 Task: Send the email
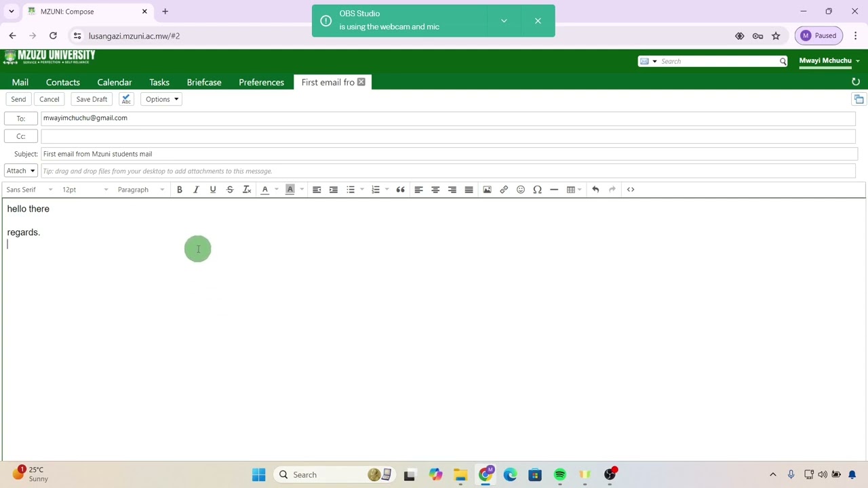(18, 99)
